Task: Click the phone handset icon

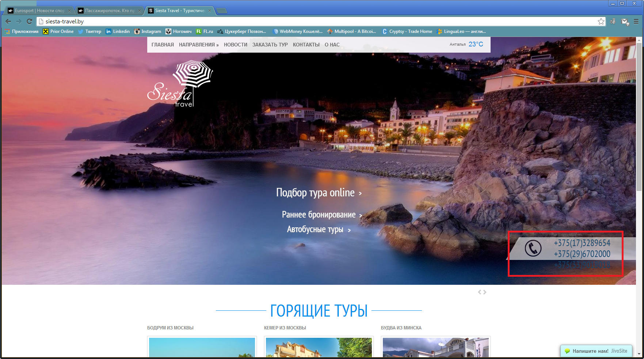Action: 533,248
